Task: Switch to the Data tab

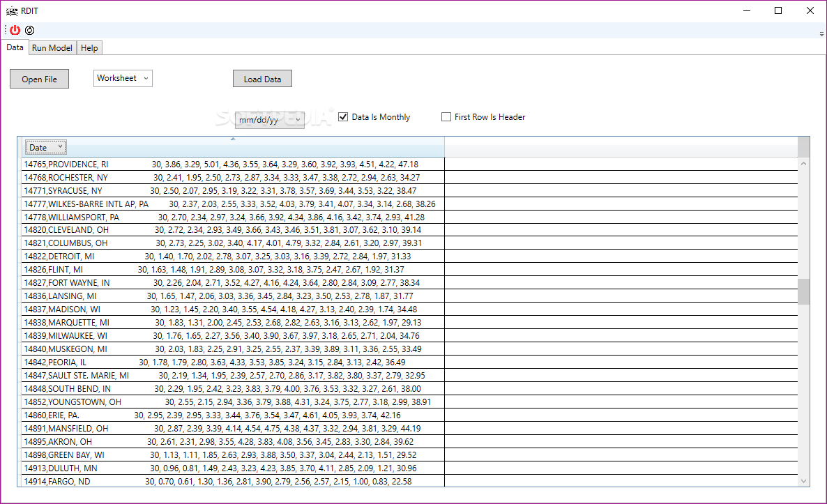Action: [x=15, y=47]
